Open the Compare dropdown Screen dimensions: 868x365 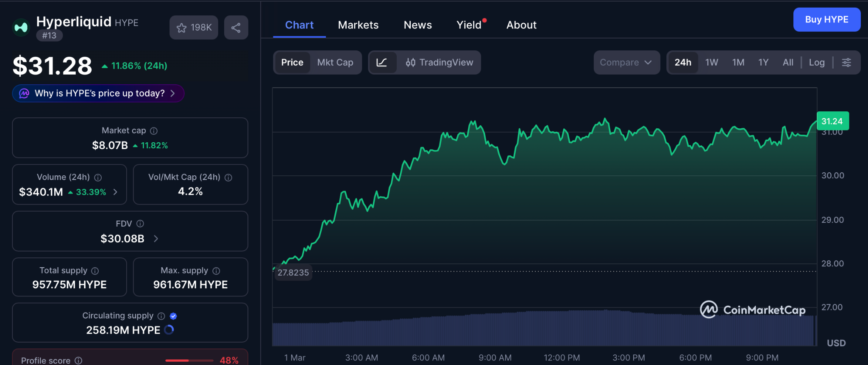626,63
